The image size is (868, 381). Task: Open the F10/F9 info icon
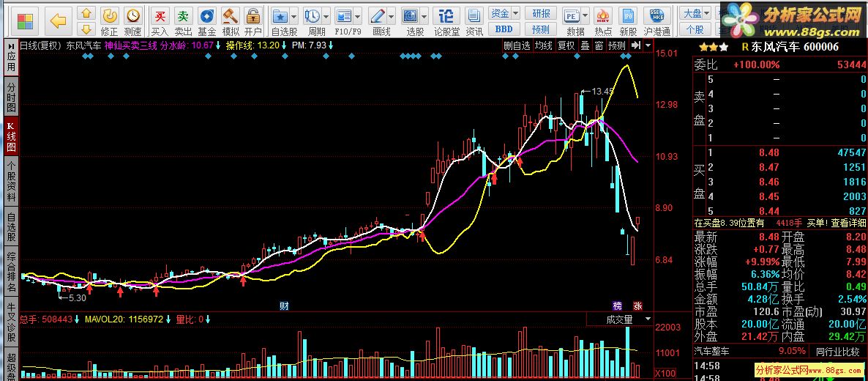pos(344,15)
